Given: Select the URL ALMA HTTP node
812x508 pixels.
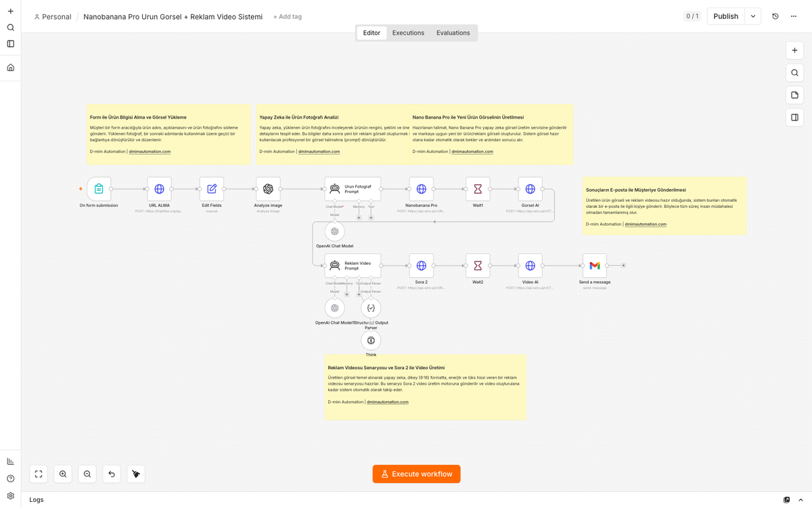Looking at the screenshot, I should pyautogui.click(x=159, y=189).
